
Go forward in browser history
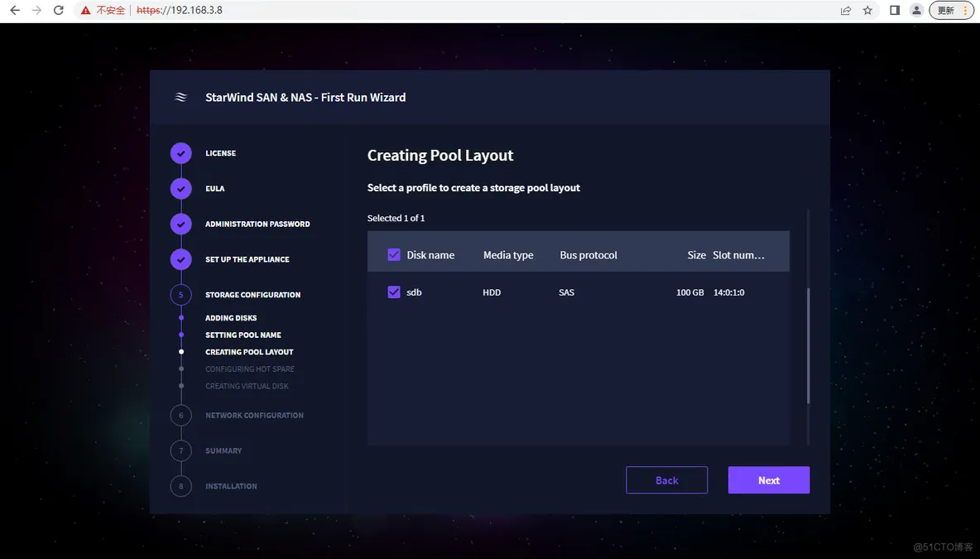[x=37, y=10]
